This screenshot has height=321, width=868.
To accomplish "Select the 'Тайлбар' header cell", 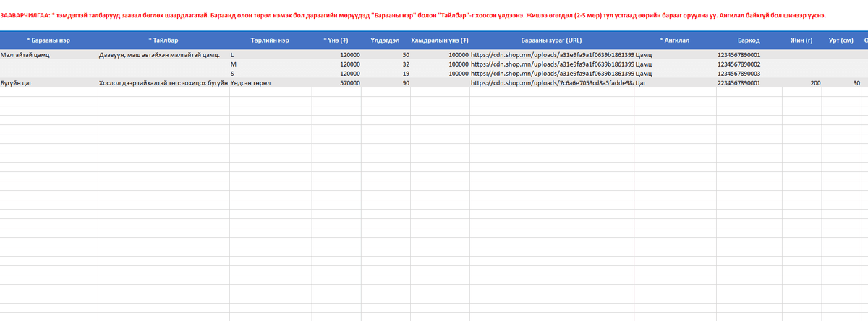I will point(163,40).
